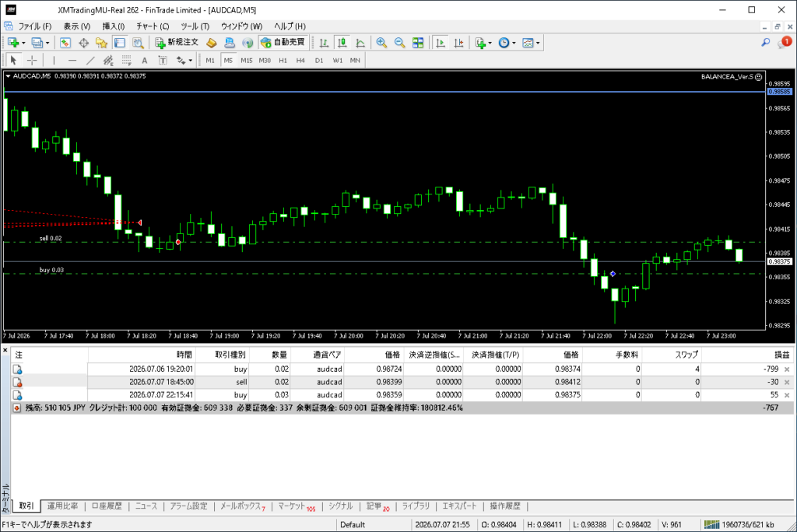Switch chart to H1 timeframe
Viewport: 797px width, 532px height.
(x=283, y=61)
